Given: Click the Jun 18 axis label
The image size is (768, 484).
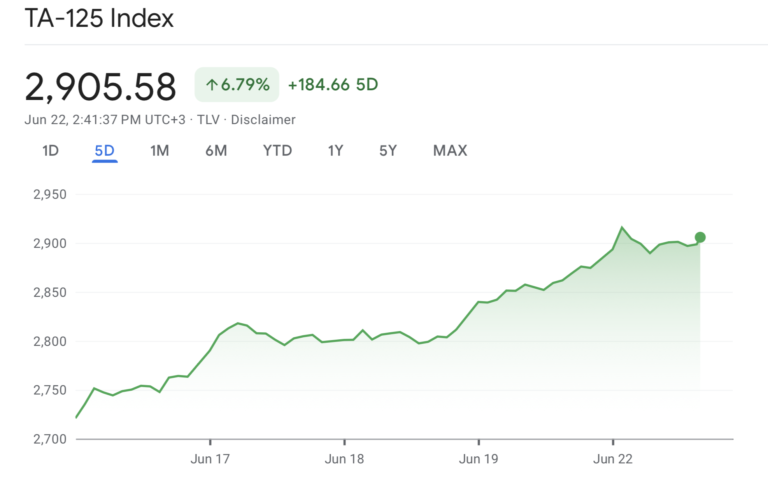Looking at the screenshot, I should pos(344,459).
